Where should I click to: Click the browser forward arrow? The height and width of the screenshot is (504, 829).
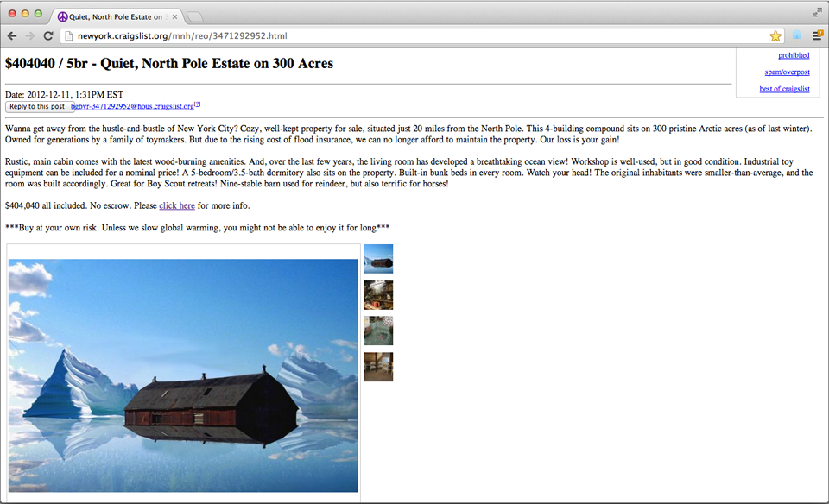(30, 36)
